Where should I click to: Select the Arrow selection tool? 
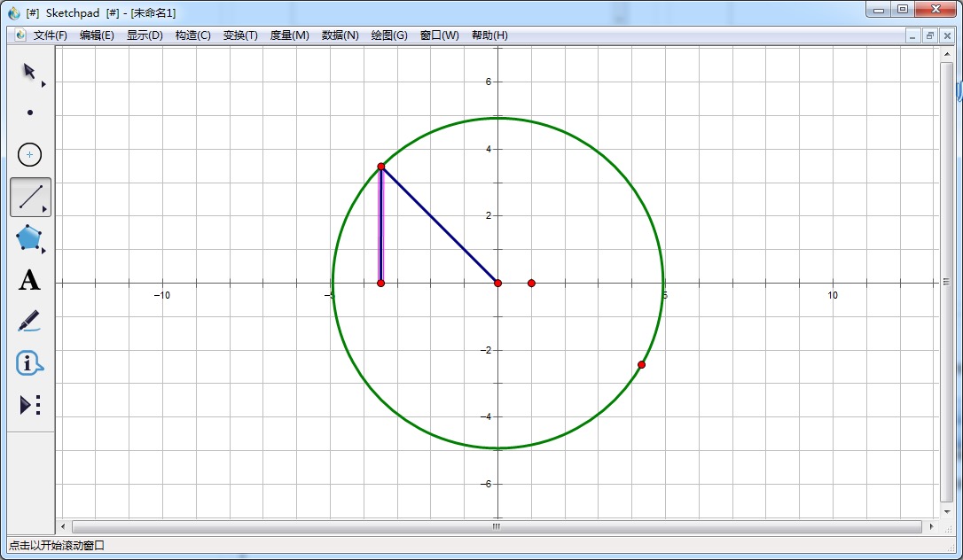29,71
